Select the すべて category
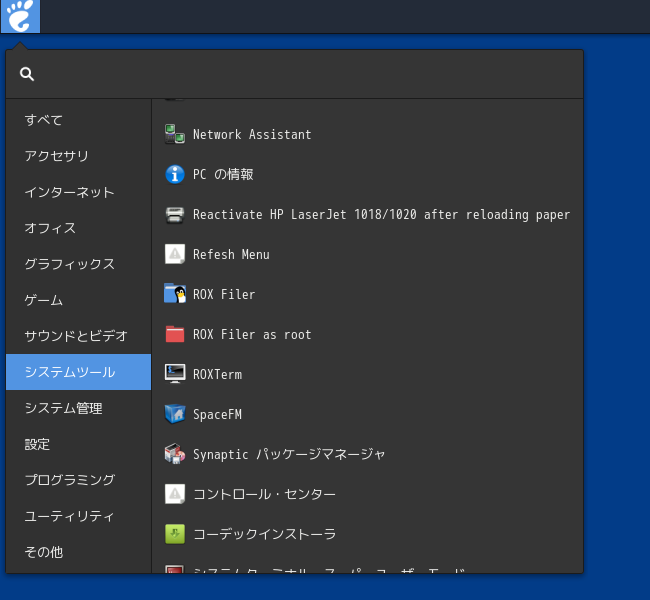 [78, 120]
